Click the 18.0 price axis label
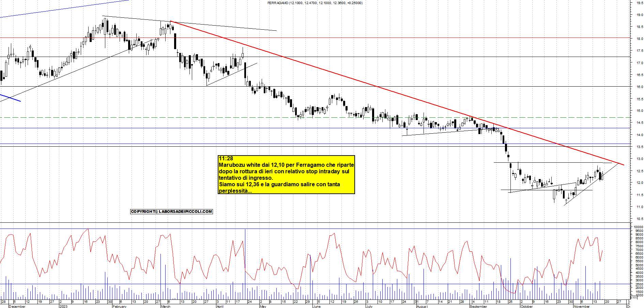This screenshot has height=308, width=644. pos(640,39)
